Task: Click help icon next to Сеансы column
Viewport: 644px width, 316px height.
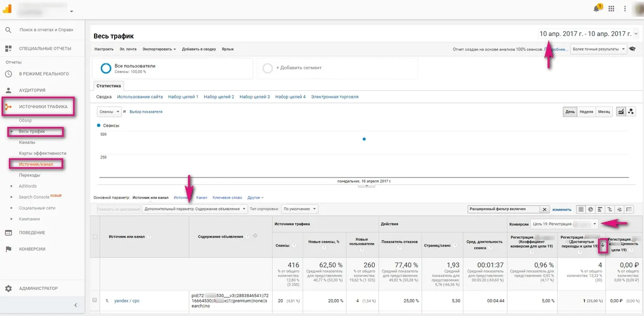Action: (x=294, y=245)
